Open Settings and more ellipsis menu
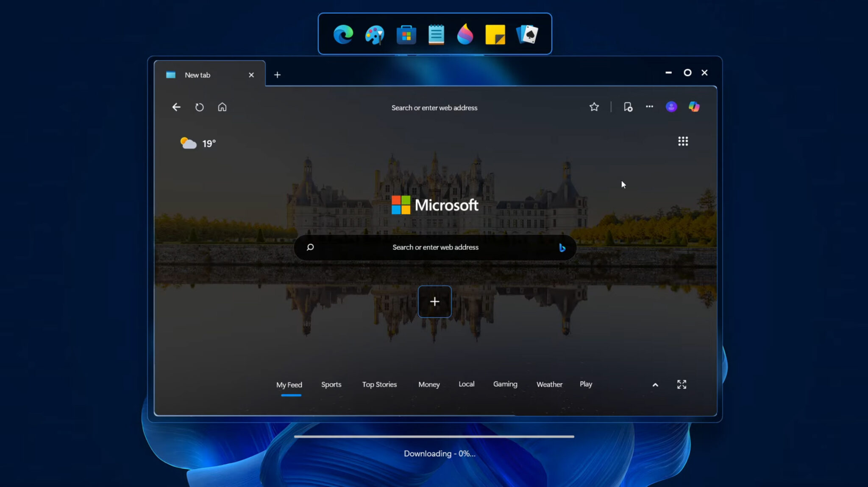The image size is (868, 487). [x=650, y=107]
